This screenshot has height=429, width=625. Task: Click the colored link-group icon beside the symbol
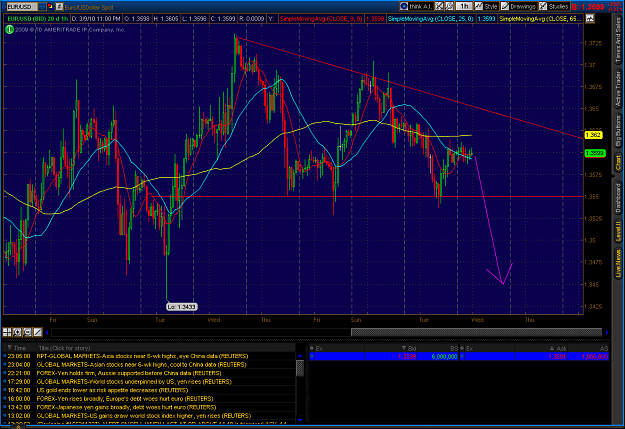click(51, 7)
